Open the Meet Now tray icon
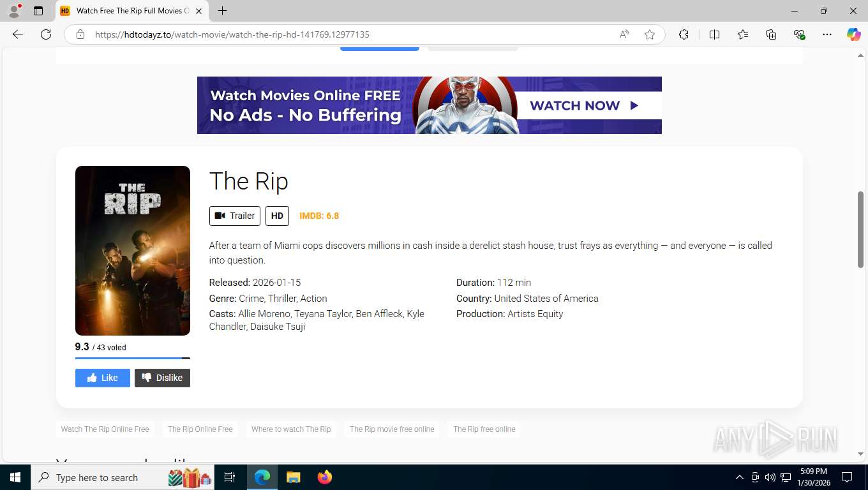The height and width of the screenshot is (490, 868). 755,477
